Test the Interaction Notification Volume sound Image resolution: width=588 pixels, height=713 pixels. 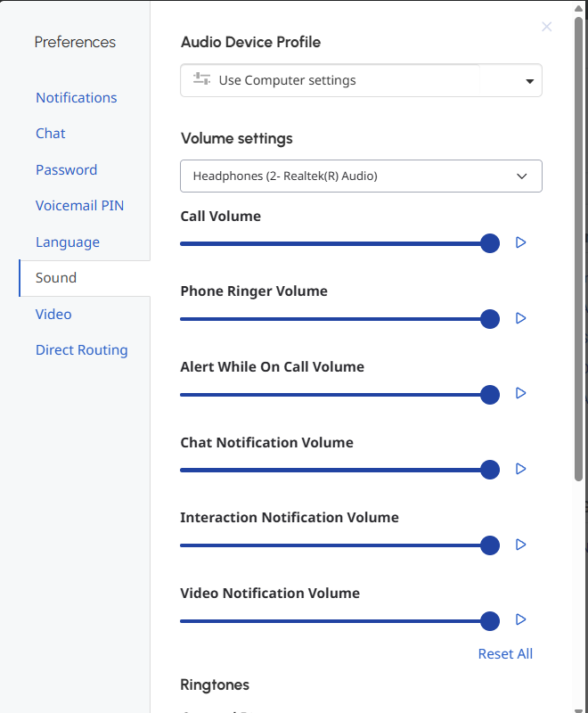(x=521, y=545)
